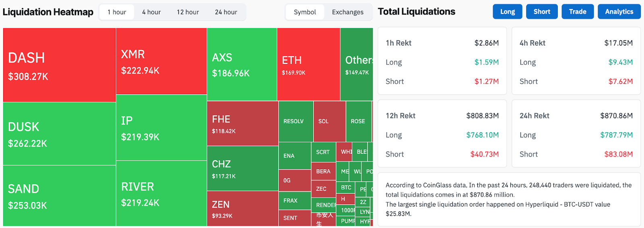
Task: Select the green DUSK heatmap tile
Action: (x=59, y=134)
